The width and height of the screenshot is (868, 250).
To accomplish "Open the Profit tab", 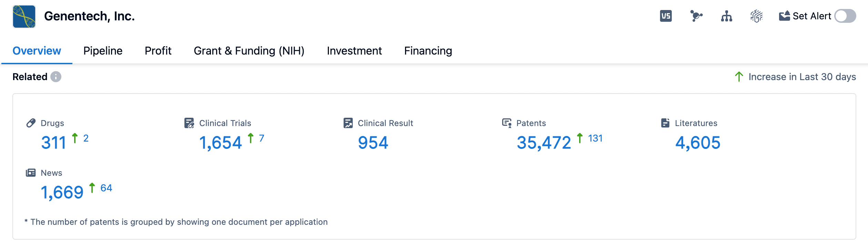I will pyautogui.click(x=158, y=51).
